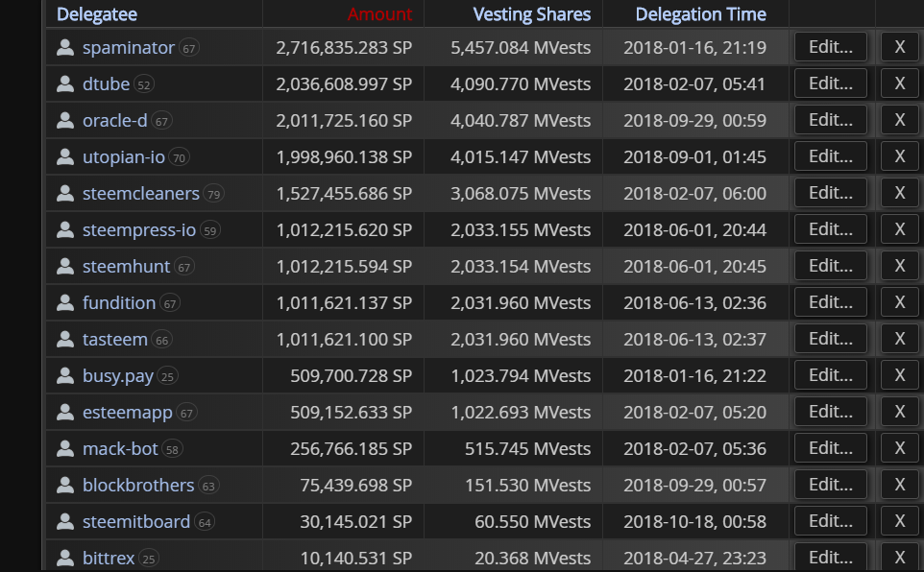Edit the busy.pay delegation
Screen dimensions: 924x572
coord(830,375)
